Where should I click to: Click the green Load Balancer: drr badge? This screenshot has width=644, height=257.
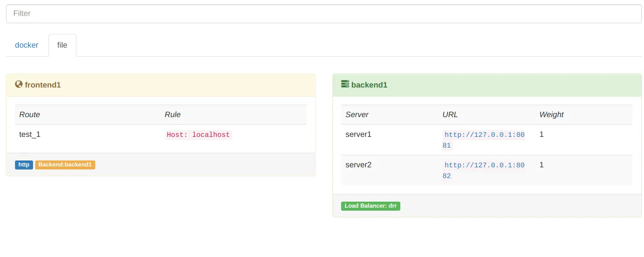tap(371, 206)
